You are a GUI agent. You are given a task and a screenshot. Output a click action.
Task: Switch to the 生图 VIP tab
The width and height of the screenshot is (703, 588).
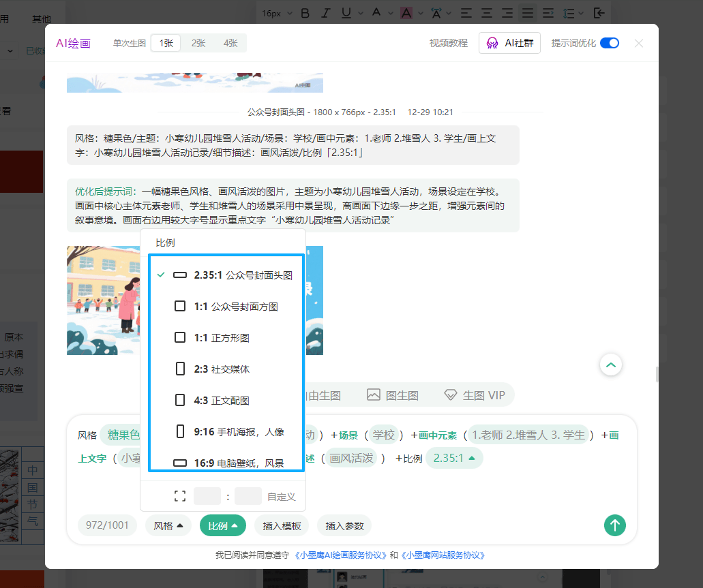[475, 395]
